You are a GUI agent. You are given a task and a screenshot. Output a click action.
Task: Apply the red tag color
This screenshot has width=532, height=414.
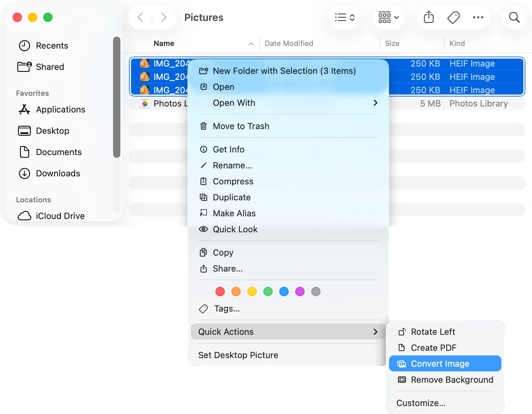[220, 292]
